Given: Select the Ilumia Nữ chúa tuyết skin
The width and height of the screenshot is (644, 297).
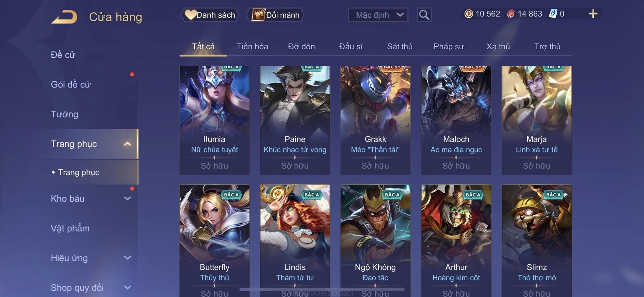Looking at the screenshot, I should pyautogui.click(x=214, y=120).
